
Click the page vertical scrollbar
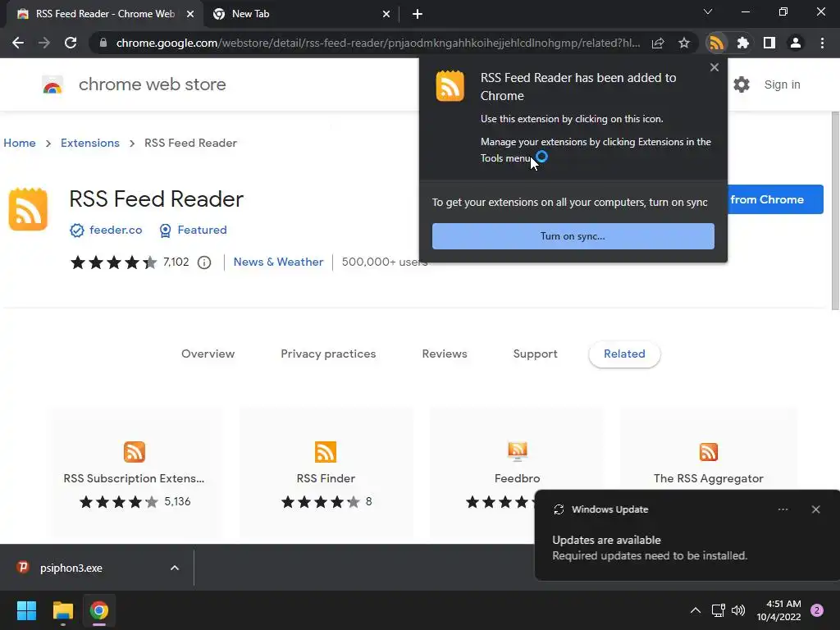(835, 211)
